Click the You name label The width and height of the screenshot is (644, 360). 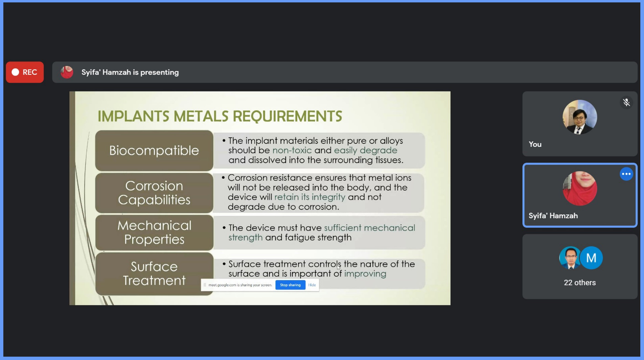(x=535, y=144)
